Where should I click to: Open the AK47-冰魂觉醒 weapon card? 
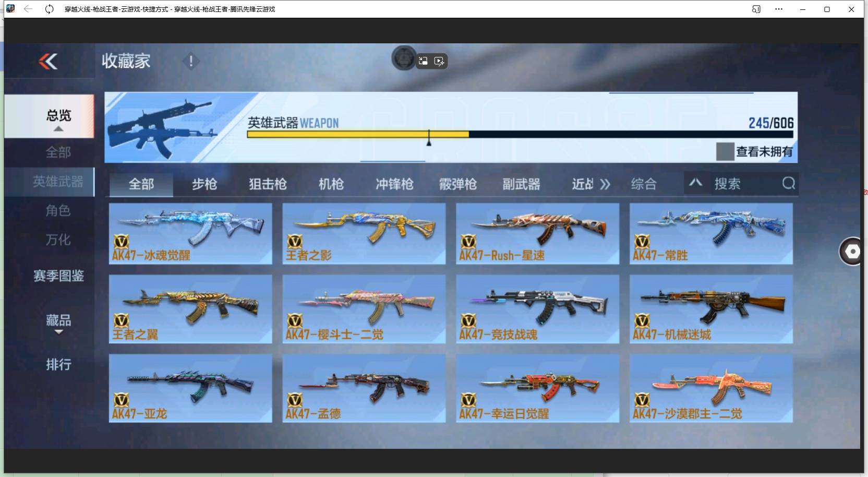pos(190,233)
